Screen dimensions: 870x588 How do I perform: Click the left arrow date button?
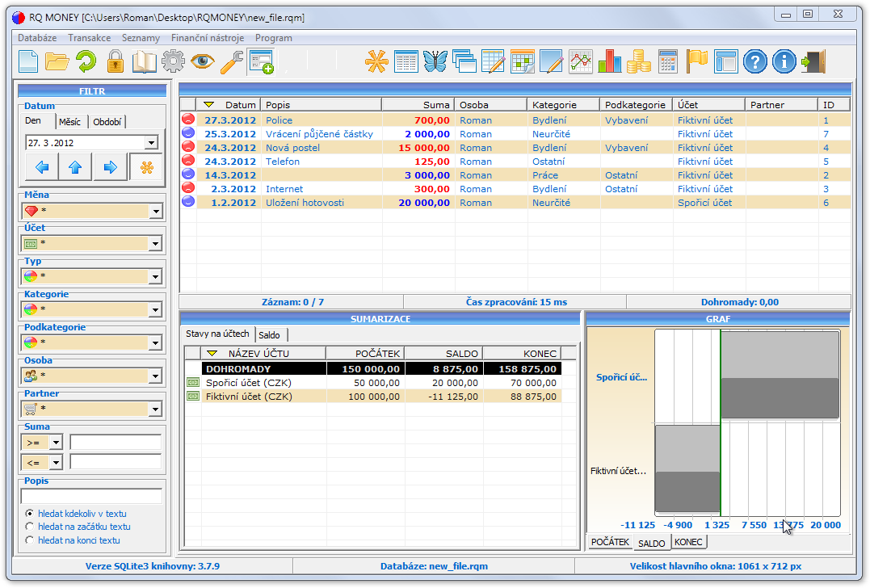point(42,167)
